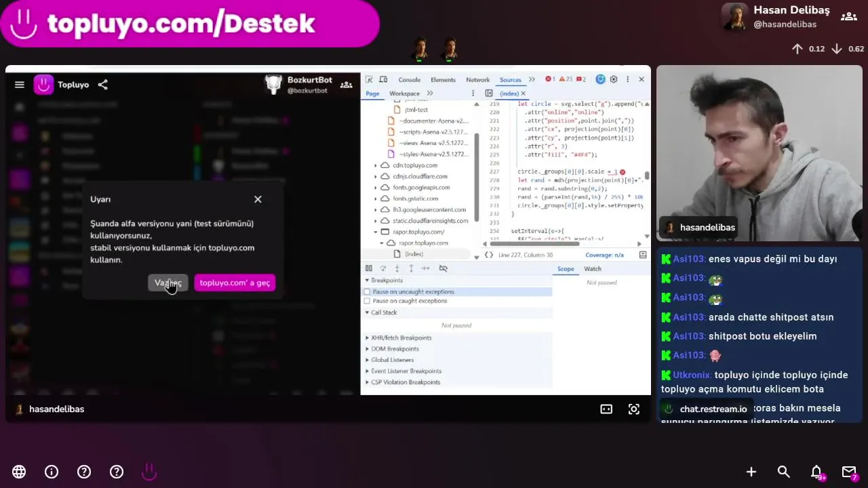Show more DevTools tabs with the chevron
This screenshot has height=488, width=868.
(532, 79)
